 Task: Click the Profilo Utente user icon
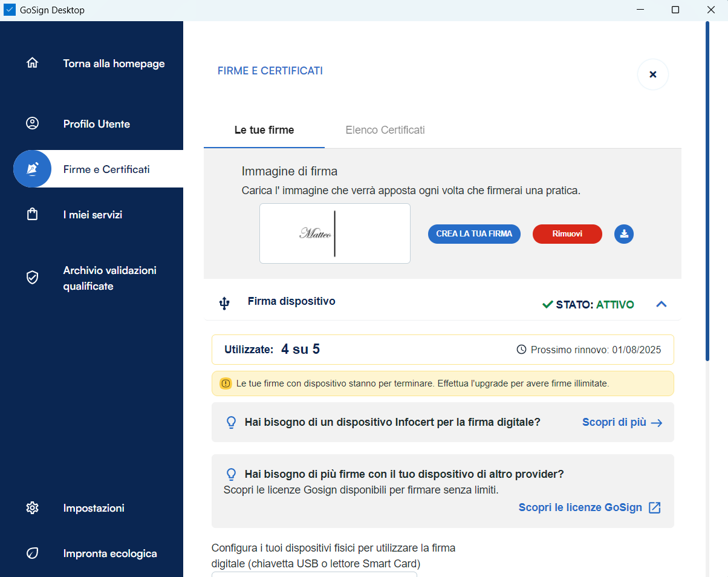[33, 123]
